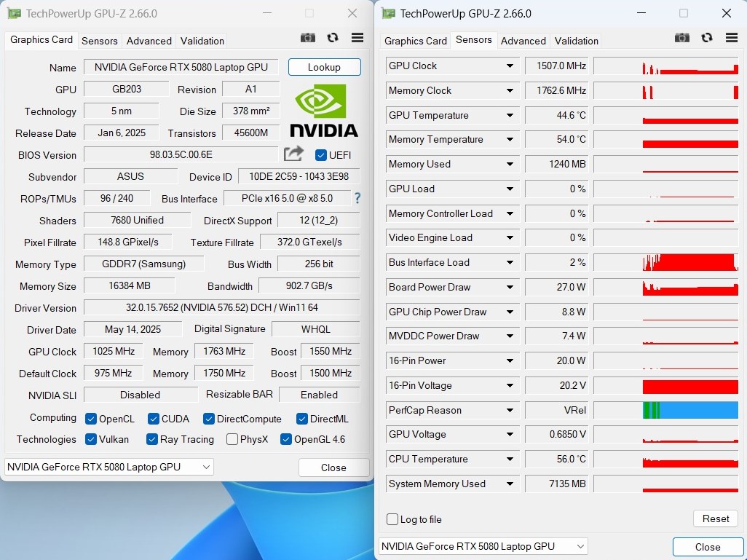Click the 16-Pin Voltage history graph
Viewport: 747px width, 560px height.
pos(666,385)
